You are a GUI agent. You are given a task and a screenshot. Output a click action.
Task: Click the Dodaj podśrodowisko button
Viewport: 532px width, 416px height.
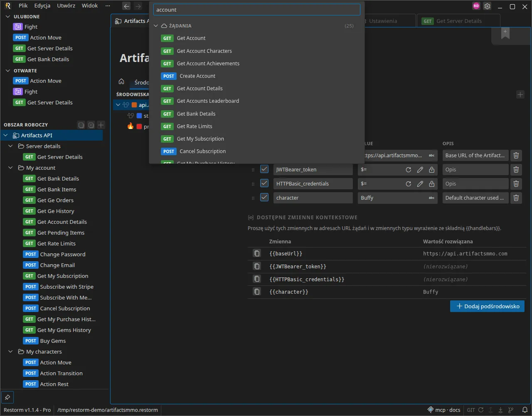click(487, 306)
